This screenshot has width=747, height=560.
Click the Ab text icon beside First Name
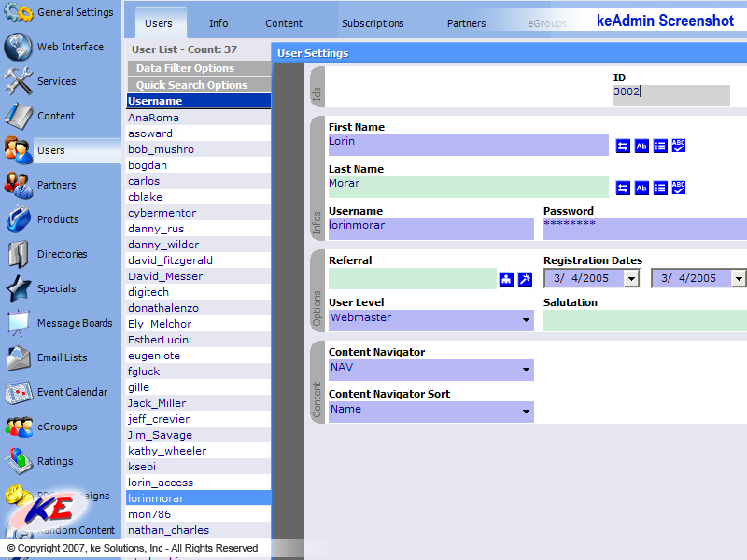(641, 146)
